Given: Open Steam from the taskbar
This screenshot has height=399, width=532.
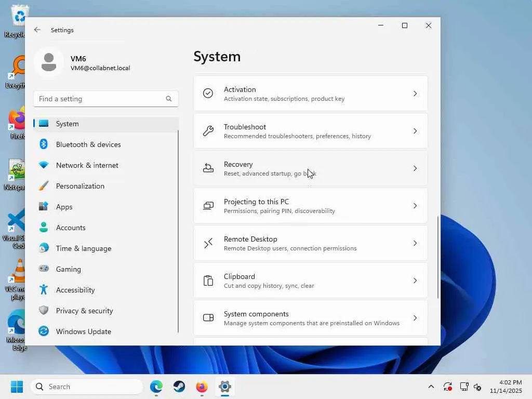Looking at the screenshot, I should [x=179, y=387].
